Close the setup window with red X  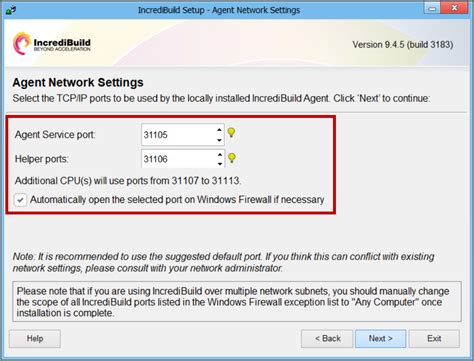tap(454, 8)
